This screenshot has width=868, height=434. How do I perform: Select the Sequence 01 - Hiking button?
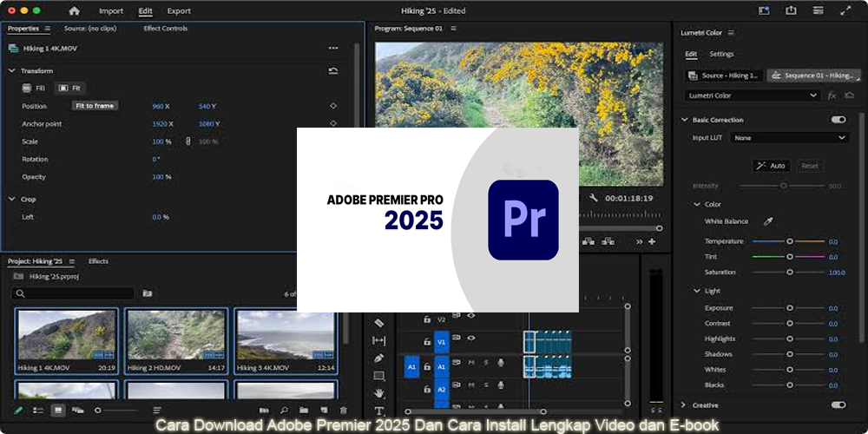[812, 76]
